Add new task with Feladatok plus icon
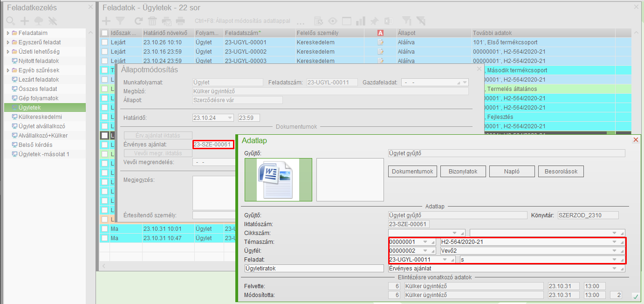The image size is (644, 304). coord(106,21)
